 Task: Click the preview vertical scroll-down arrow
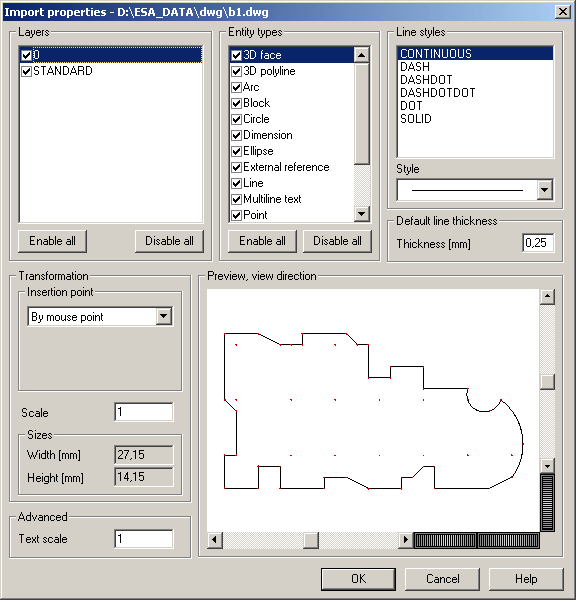tap(547, 465)
